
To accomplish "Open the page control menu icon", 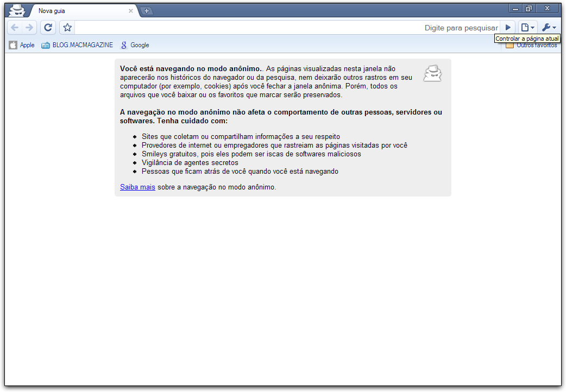I will (528, 28).
